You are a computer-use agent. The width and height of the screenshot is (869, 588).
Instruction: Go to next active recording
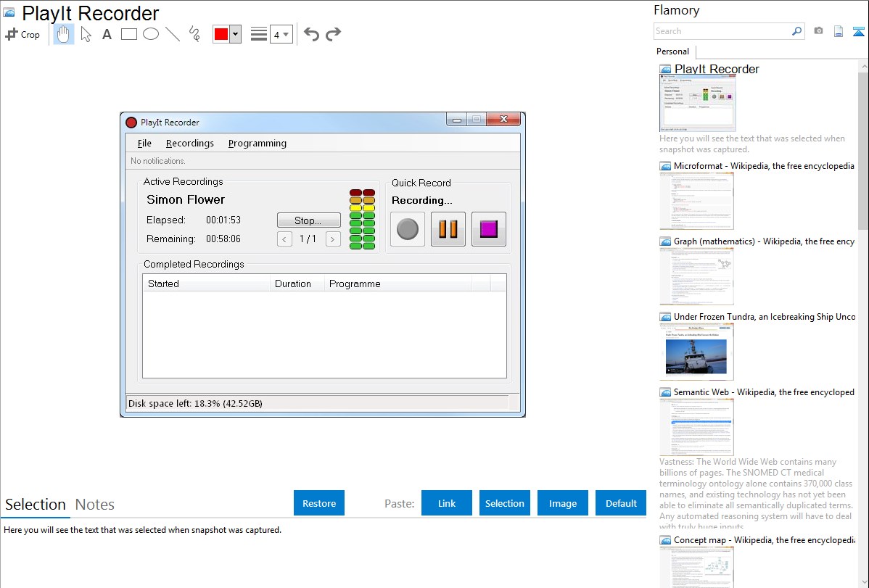coord(333,239)
